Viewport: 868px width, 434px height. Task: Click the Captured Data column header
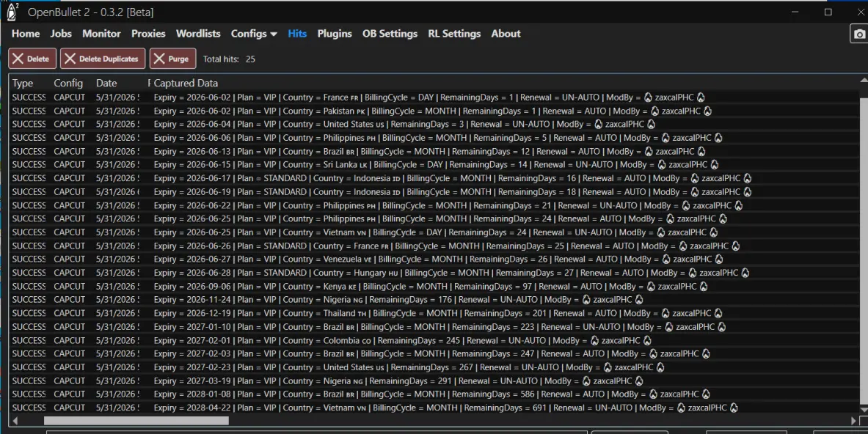click(186, 83)
